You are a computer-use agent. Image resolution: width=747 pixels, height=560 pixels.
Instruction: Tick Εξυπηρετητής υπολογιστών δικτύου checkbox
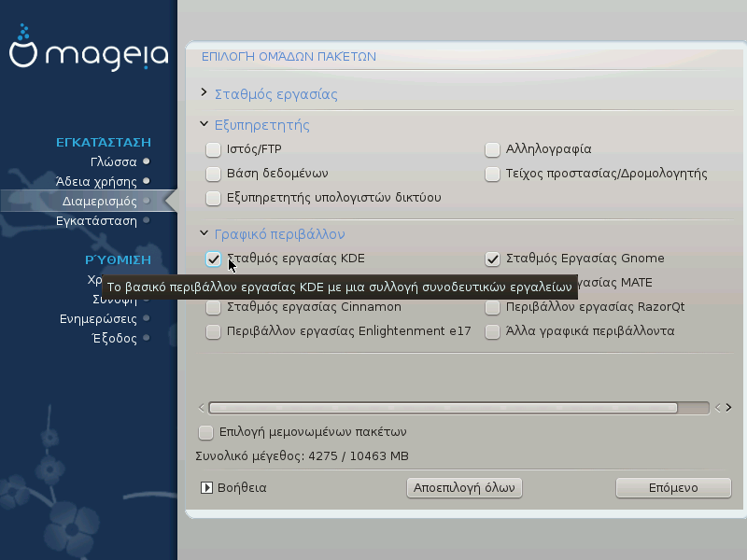[x=213, y=198]
